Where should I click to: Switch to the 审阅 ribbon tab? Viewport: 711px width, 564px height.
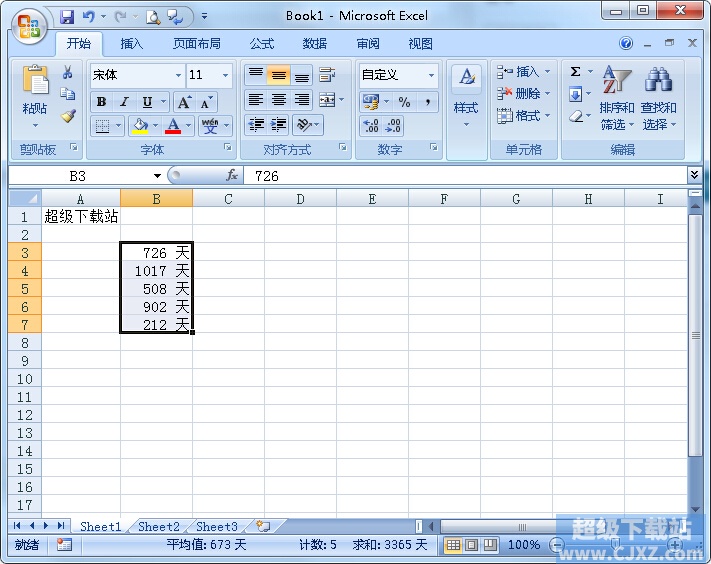click(x=368, y=44)
